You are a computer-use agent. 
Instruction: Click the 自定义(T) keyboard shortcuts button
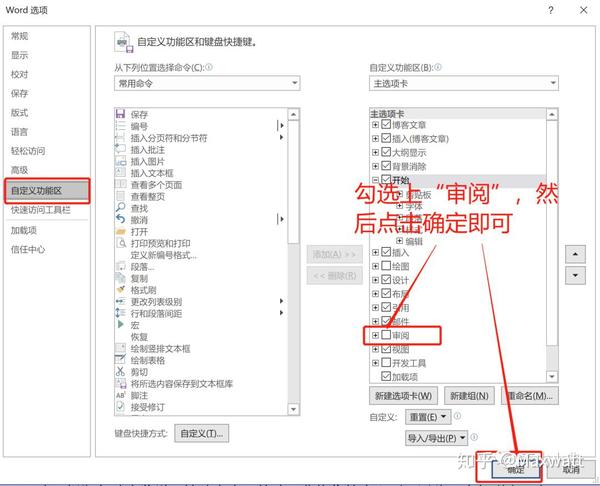(x=202, y=433)
